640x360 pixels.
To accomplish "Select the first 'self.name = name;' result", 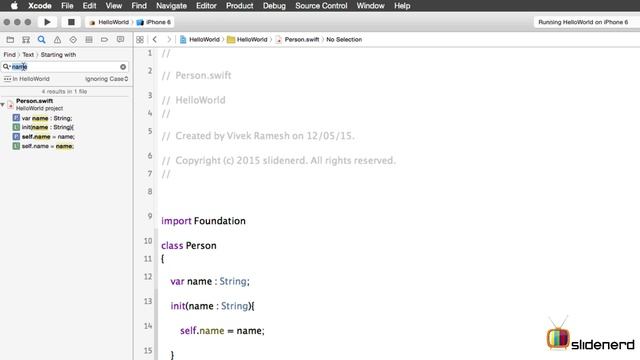I will 48,137.
